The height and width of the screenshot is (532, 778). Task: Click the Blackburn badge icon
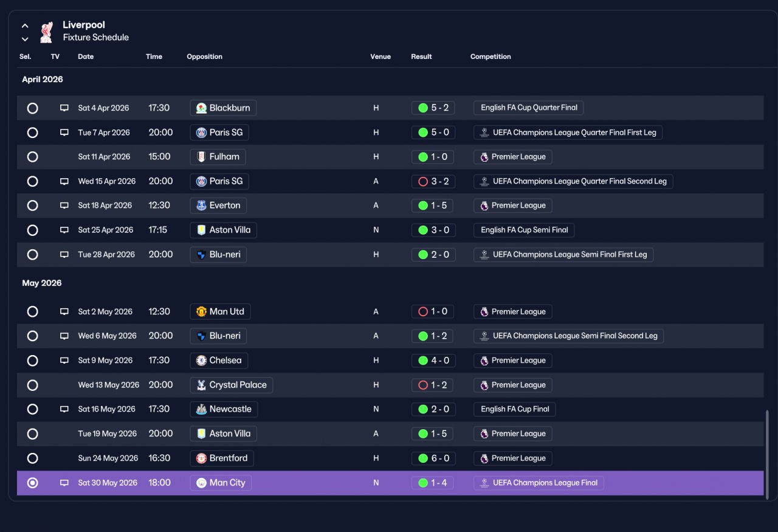pos(201,108)
